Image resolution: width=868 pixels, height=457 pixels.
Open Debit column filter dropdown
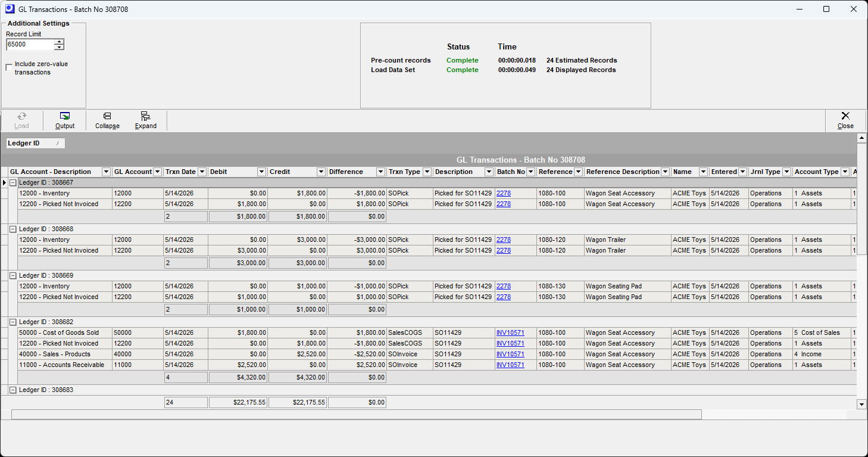tap(261, 172)
